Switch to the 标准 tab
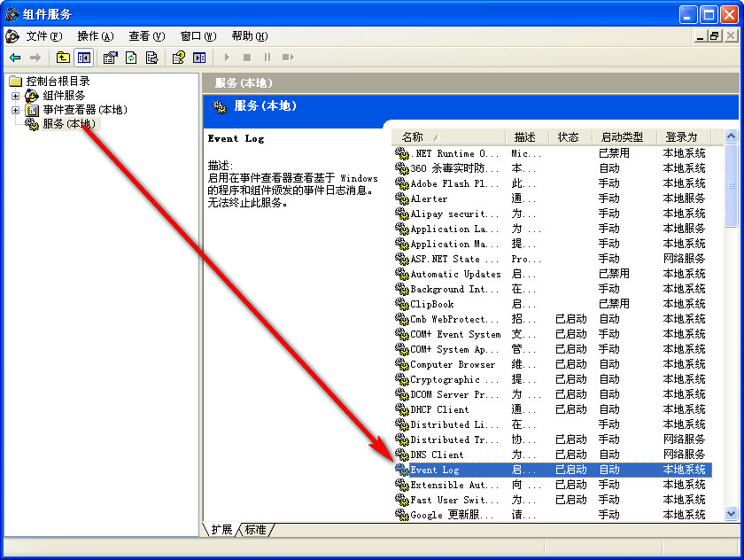 (x=255, y=529)
